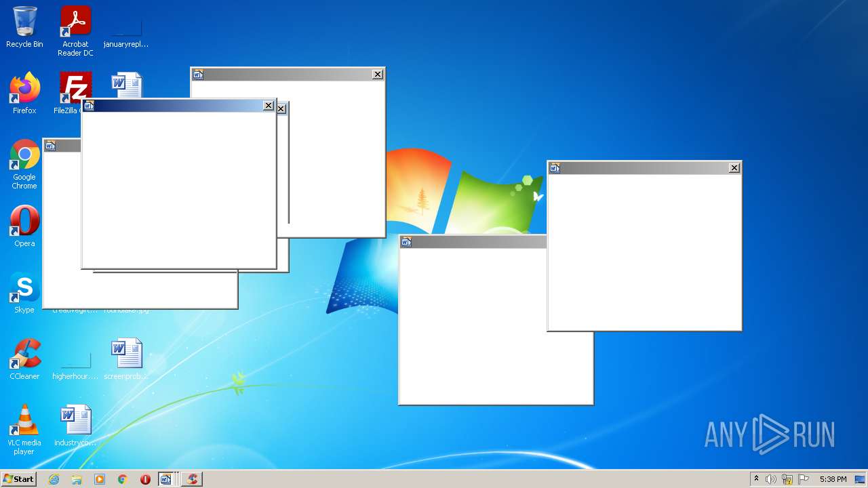This screenshot has width=868, height=488.
Task: Close the far-right Word window
Action: 734,168
